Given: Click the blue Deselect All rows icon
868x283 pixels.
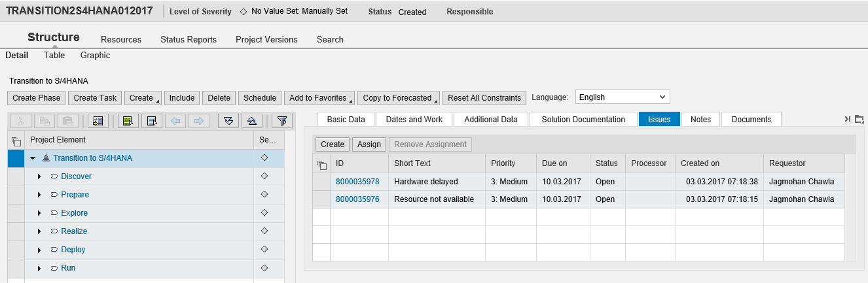Looking at the screenshot, I should (x=152, y=121).
